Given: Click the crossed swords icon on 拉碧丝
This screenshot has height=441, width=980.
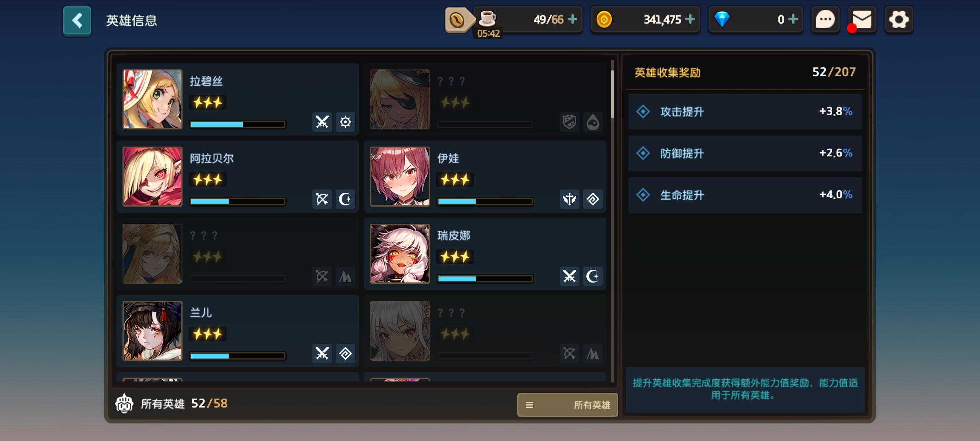Looking at the screenshot, I should pos(322,122).
